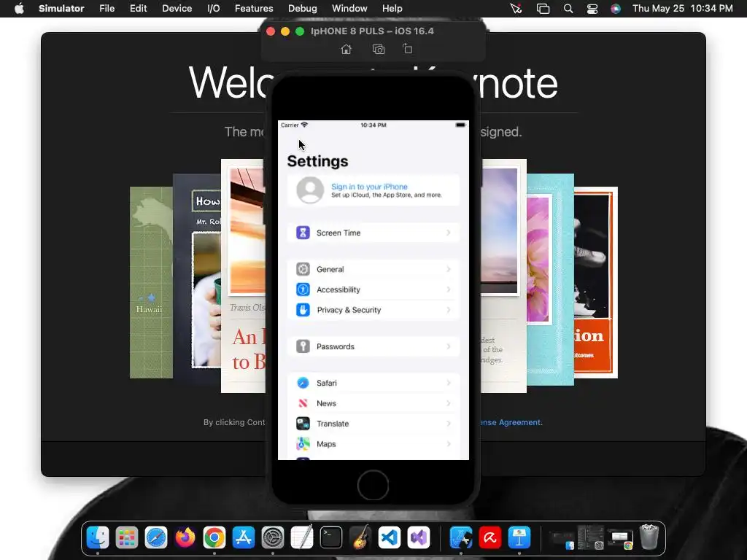Open App Store from the Dock
Viewport: 747px width, 560px height.
click(x=244, y=537)
